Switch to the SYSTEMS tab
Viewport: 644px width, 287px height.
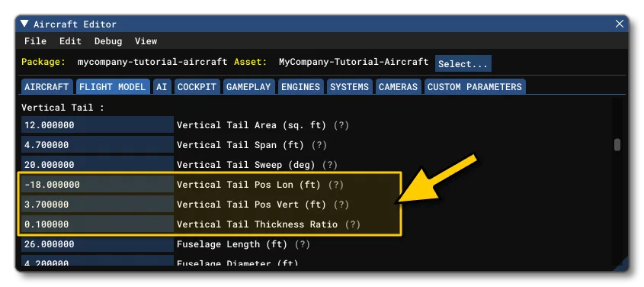350,87
